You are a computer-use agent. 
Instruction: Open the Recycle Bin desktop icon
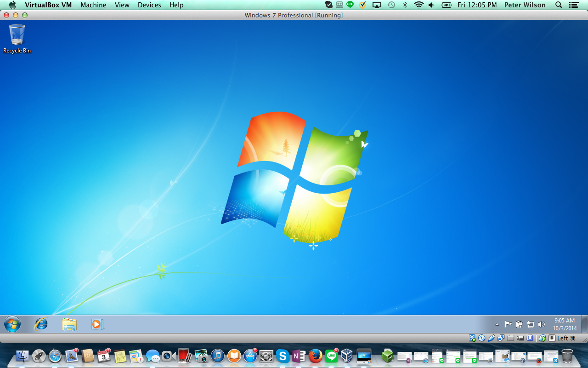pos(17,39)
